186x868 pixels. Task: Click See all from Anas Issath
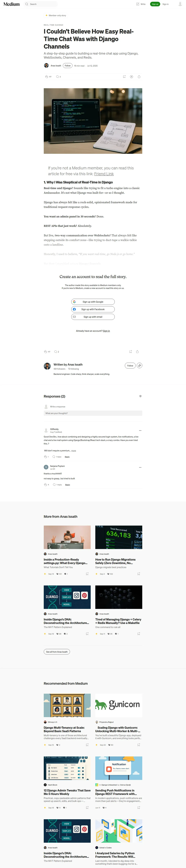pyautogui.click(x=57, y=652)
